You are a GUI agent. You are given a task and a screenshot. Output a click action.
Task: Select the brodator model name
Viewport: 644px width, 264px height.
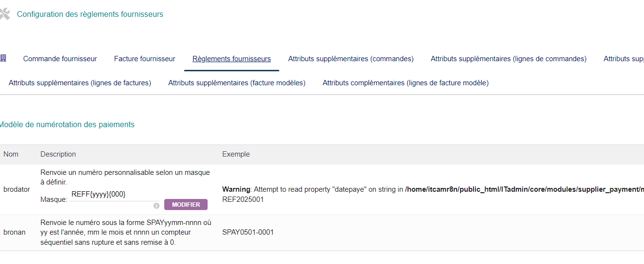pos(16,189)
